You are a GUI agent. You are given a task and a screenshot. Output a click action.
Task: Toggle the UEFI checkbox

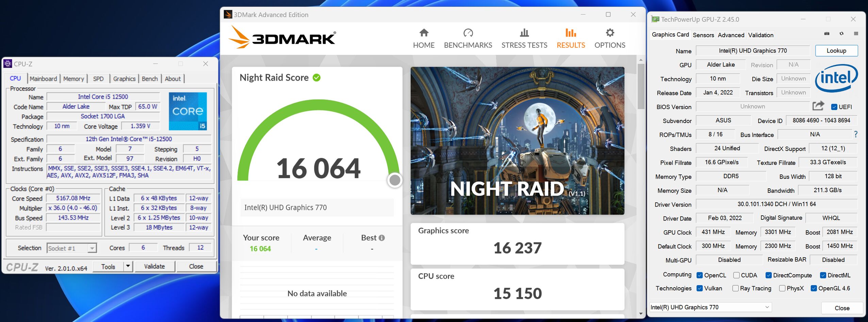pyautogui.click(x=834, y=107)
